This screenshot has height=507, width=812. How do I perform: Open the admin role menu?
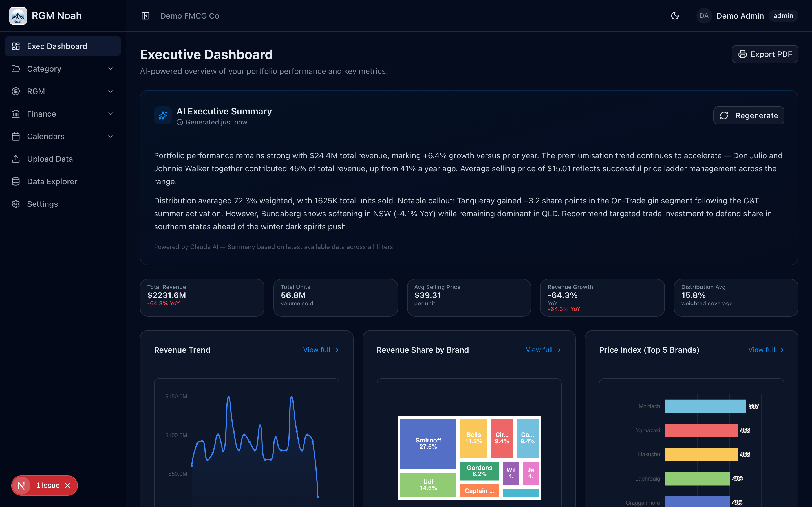pyautogui.click(x=783, y=15)
